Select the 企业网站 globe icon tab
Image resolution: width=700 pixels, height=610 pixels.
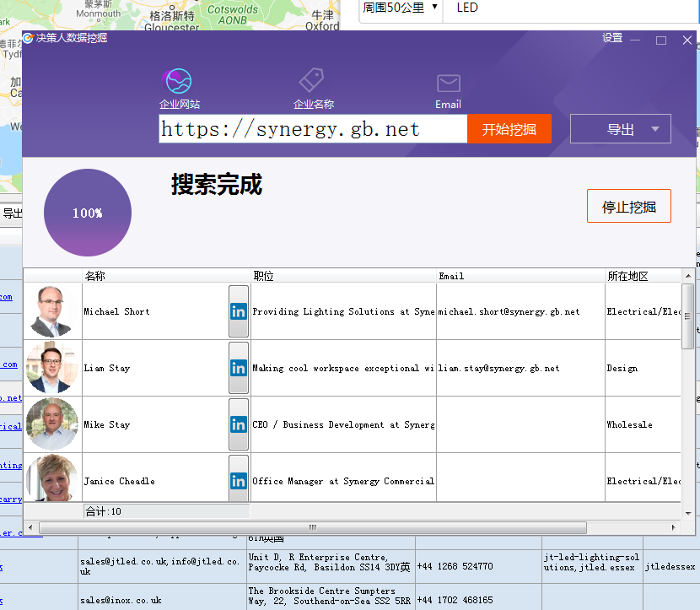(179, 89)
